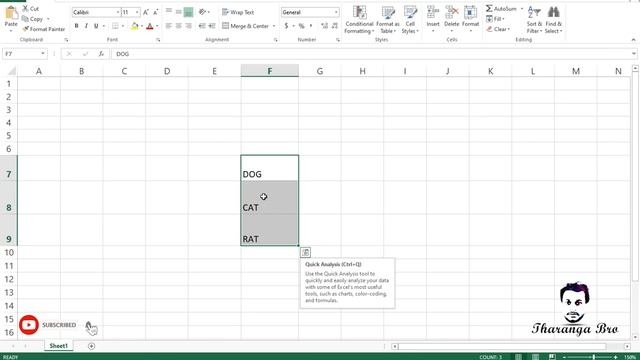Adjust the zoom slider
The height and width of the screenshot is (360, 640).
coord(593,357)
